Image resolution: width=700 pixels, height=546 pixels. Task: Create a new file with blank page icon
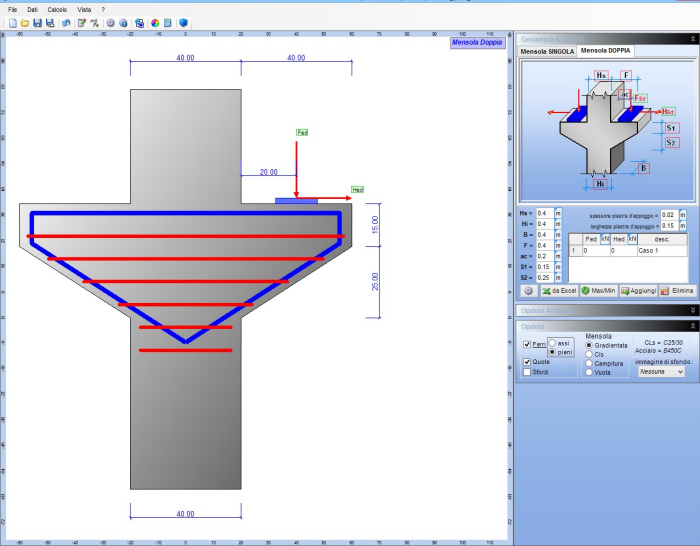tap(12, 23)
